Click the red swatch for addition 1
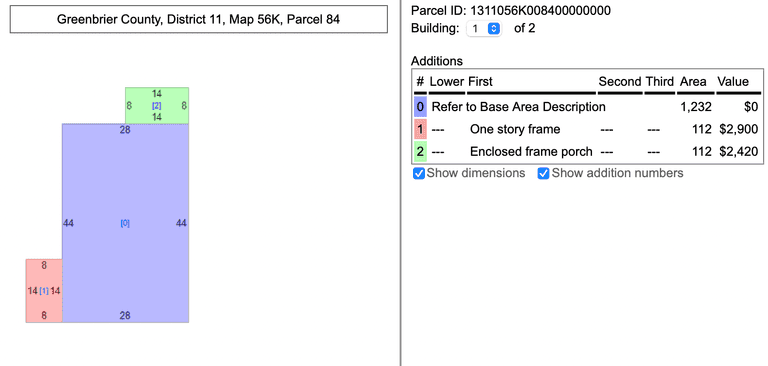The height and width of the screenshot is (366, 768). tap(420, 129)
